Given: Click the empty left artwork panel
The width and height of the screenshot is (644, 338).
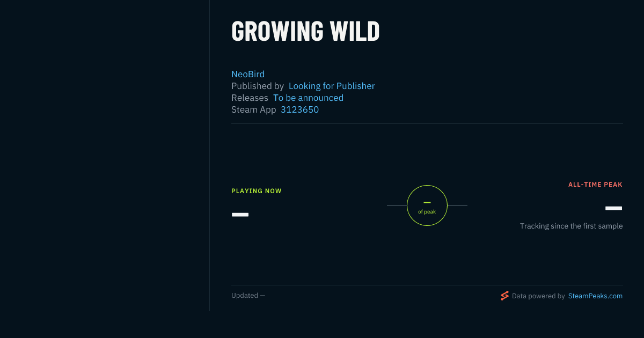Looking at the screenshot, I should 105,156.
